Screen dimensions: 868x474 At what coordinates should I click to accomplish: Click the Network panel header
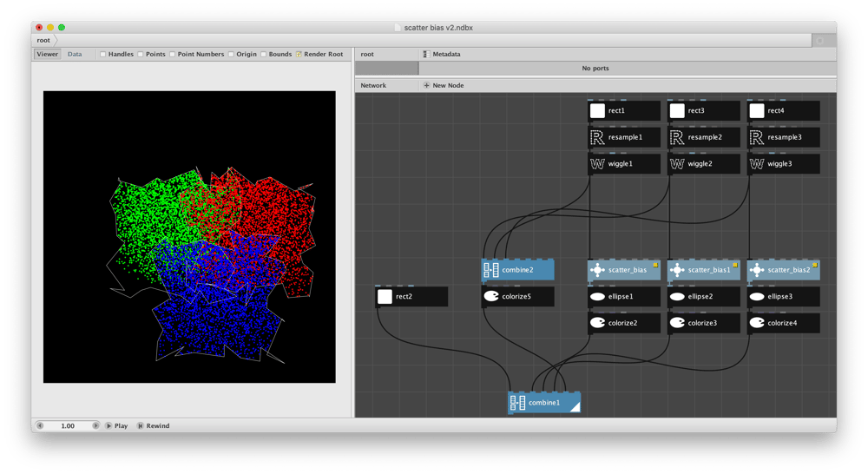(x=373, y=85)
